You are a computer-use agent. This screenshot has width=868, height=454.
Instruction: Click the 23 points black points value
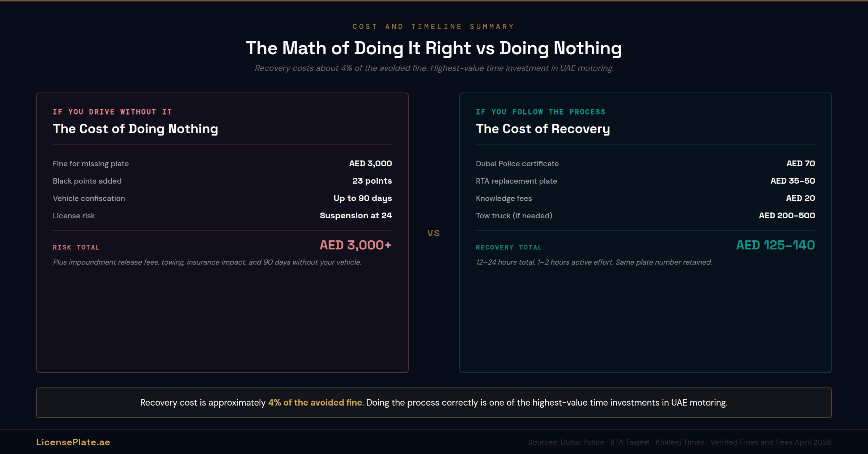click(x=372, y=181)
